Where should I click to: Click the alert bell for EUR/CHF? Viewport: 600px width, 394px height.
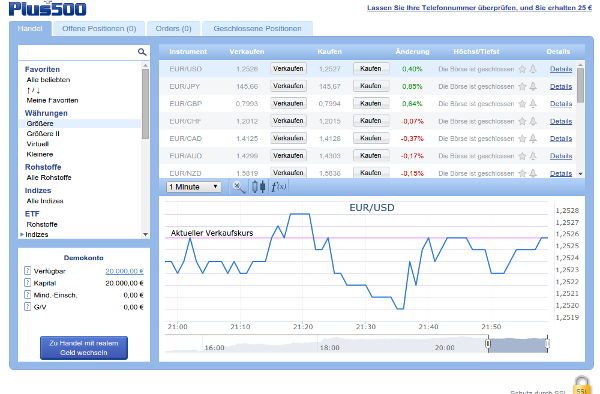click(x=533, y=121)
